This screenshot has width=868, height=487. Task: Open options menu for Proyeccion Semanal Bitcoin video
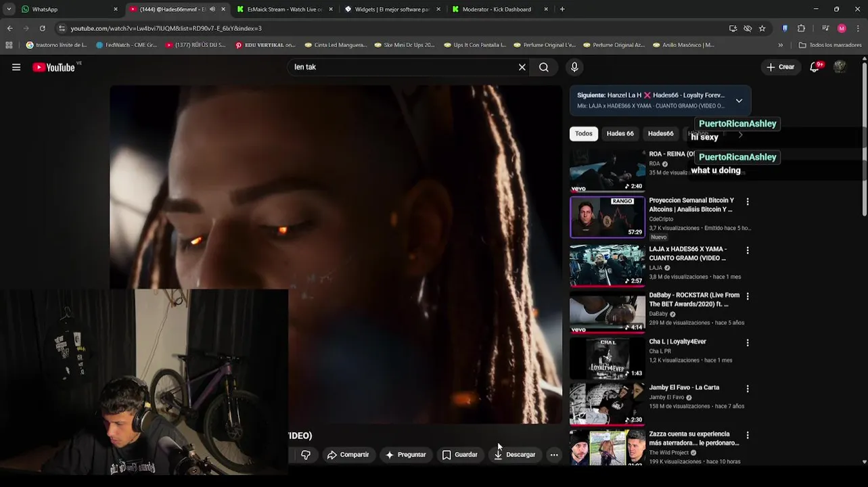coord(748,202)
